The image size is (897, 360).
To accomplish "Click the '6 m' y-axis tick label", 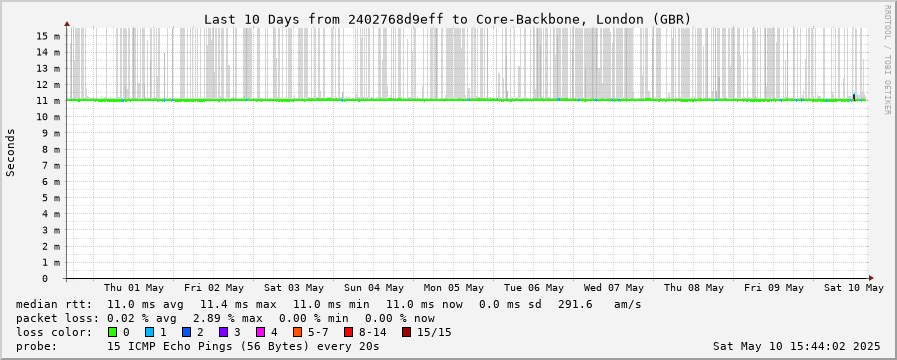I will (51, 181).
